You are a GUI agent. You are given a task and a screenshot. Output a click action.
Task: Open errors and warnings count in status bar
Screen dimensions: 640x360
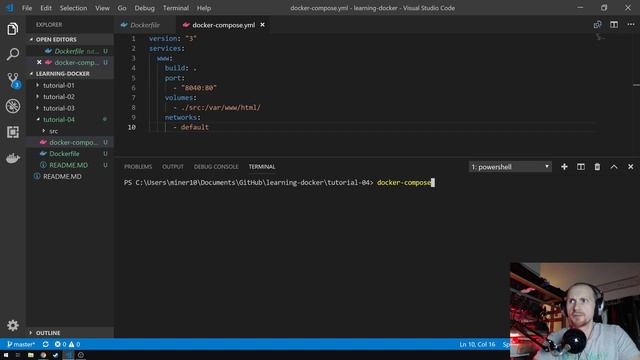click(67, 344)
